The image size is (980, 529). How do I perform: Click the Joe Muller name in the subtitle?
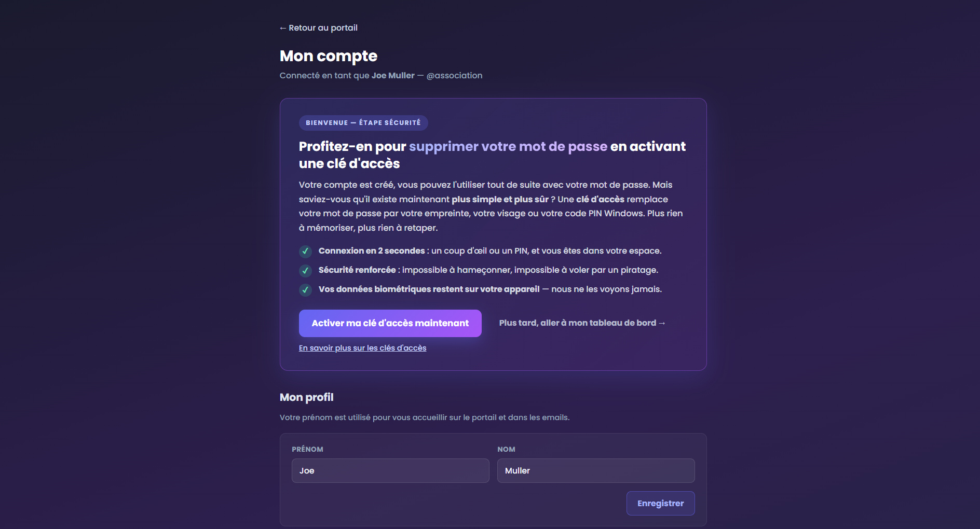(x=393, y=76)
